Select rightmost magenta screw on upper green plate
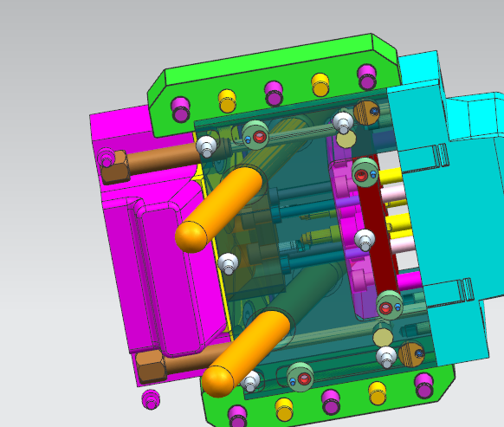This screenshot has width=504, height=427. [367, 77]
